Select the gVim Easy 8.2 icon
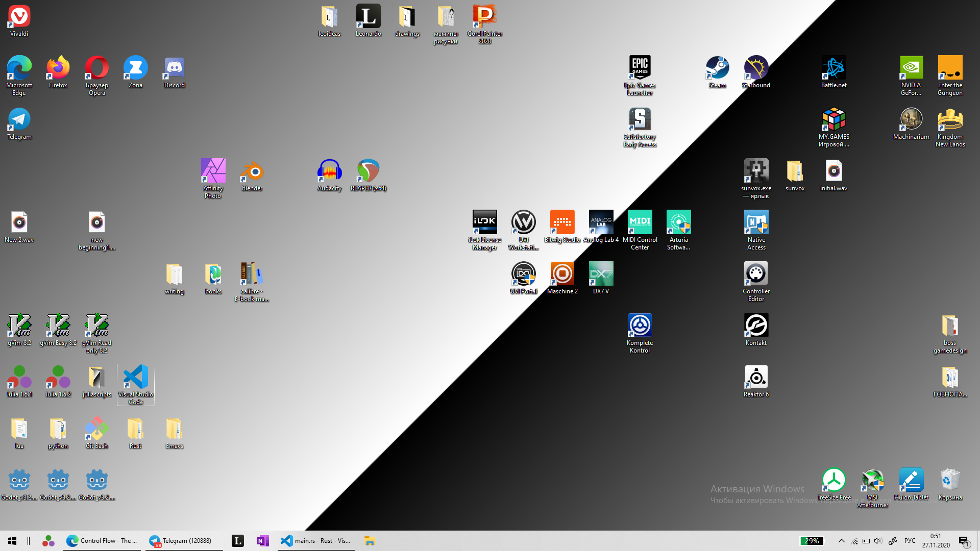Image resolution: width=980 pixels, height=551 pixels. coord(58,330)
